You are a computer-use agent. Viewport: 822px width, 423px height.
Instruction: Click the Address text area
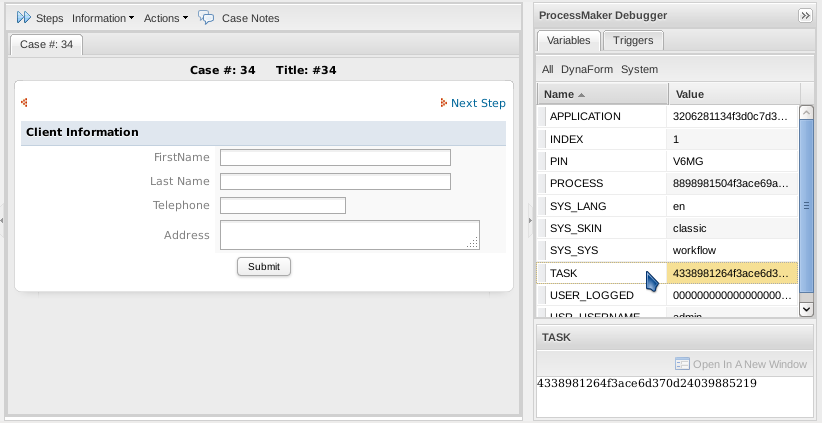(x=349, y=235)
